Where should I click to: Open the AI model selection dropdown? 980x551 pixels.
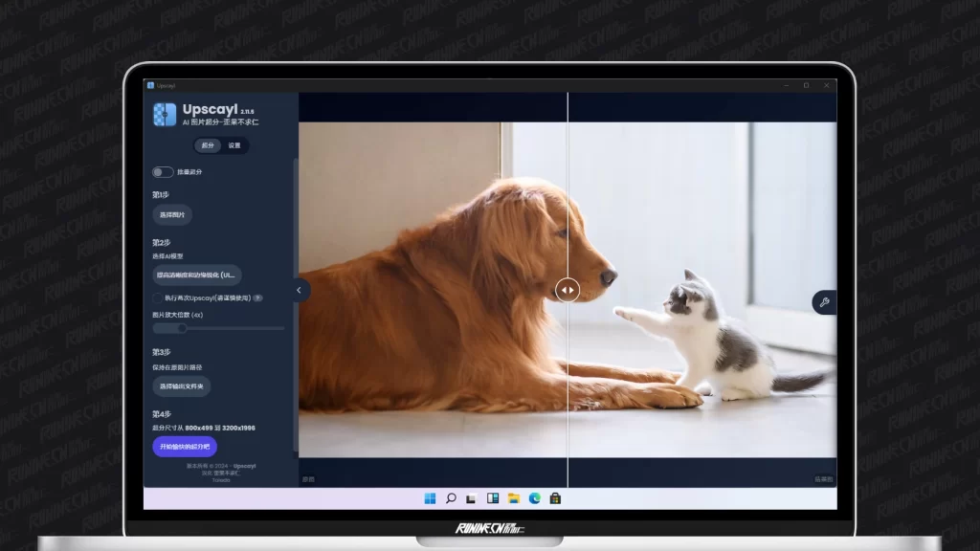(196, 275)
